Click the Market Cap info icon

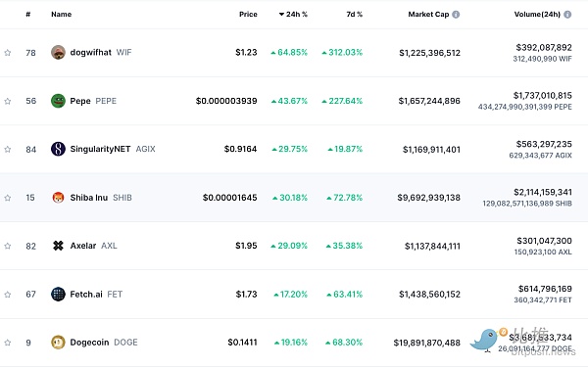click(456, 15)
